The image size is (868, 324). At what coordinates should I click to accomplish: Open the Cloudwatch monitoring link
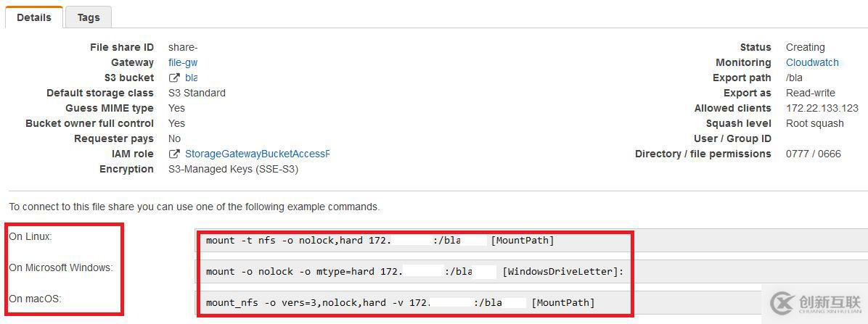coord(812,62)
